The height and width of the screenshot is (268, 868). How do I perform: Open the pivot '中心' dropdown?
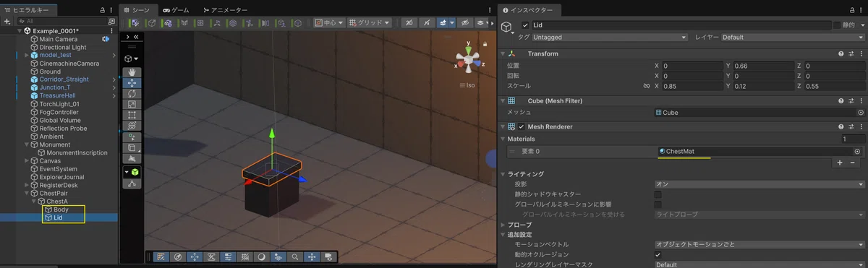click(329, 23)
